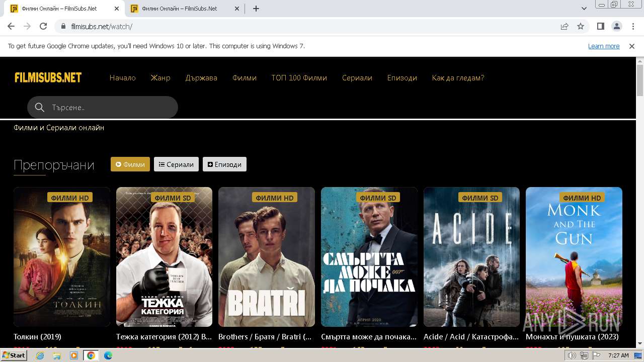Click the search magnifier icon
This screenshot has width=644, height=362.
pos(40,107)
